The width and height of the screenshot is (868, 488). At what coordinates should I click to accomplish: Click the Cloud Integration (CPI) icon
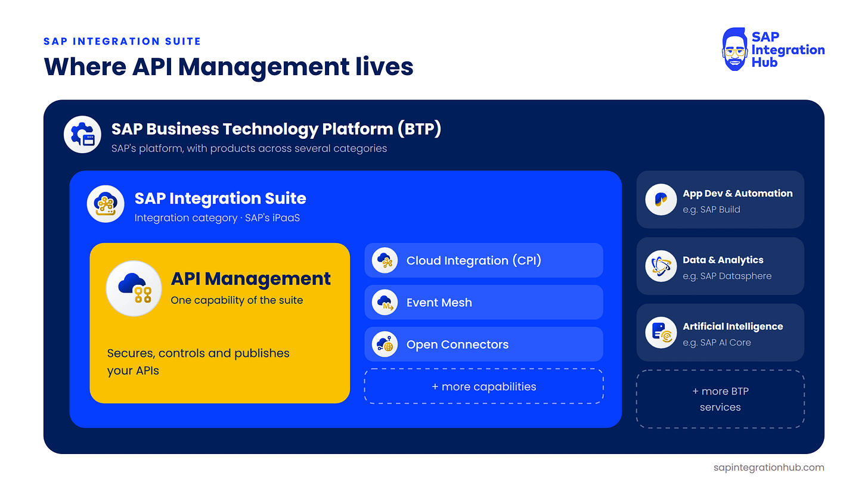385,260
